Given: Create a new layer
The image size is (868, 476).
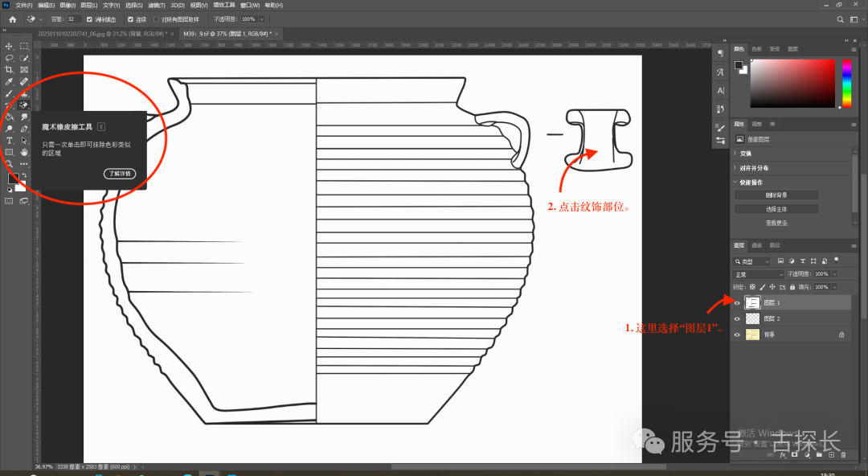Looking at the screenshot, I should pos(832,455).
